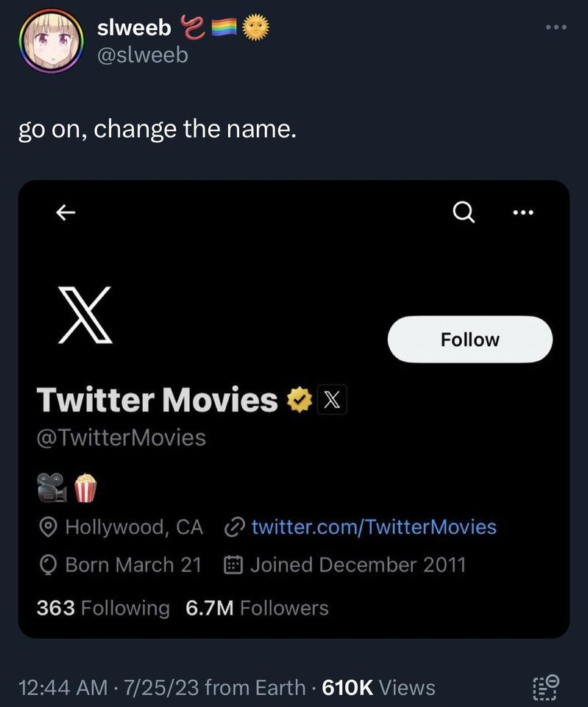Click the large X profile logo
The image size is (588, 707).
click(85, 315)
